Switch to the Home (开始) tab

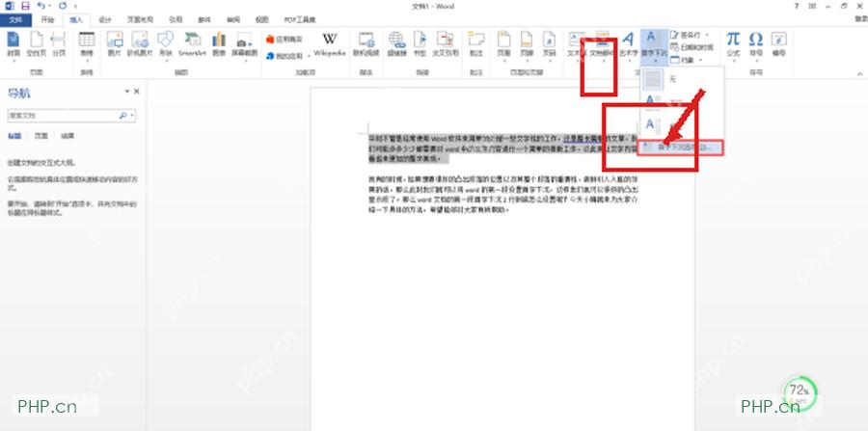coord(47,20)
